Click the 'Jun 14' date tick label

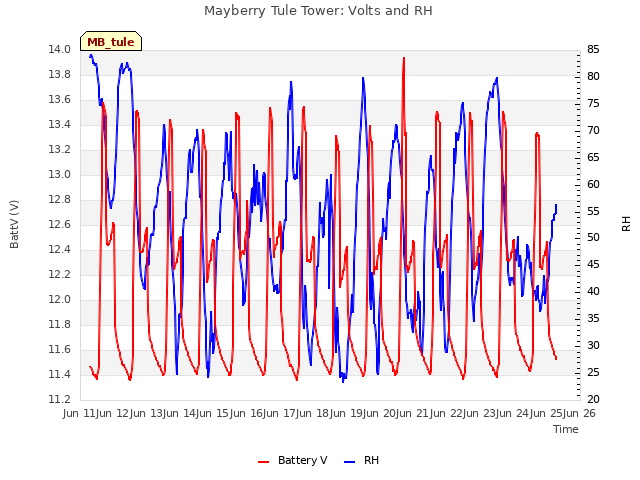tap(181, 413)
